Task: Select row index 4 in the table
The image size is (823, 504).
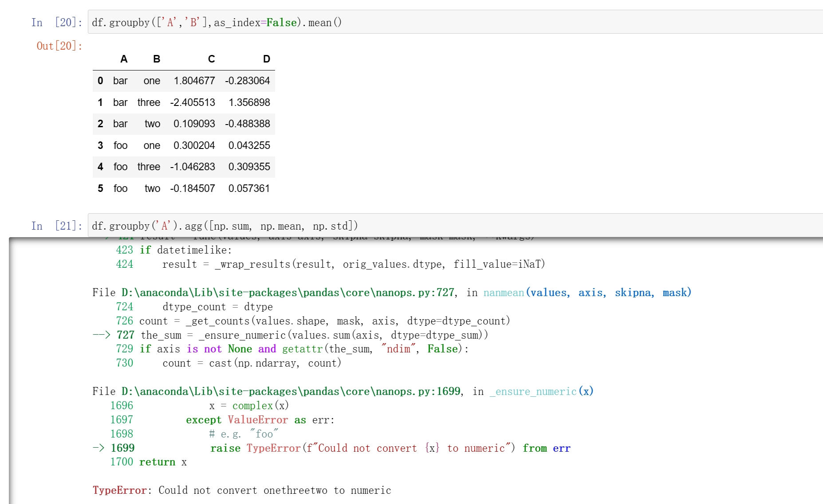Action: point(100,167)
